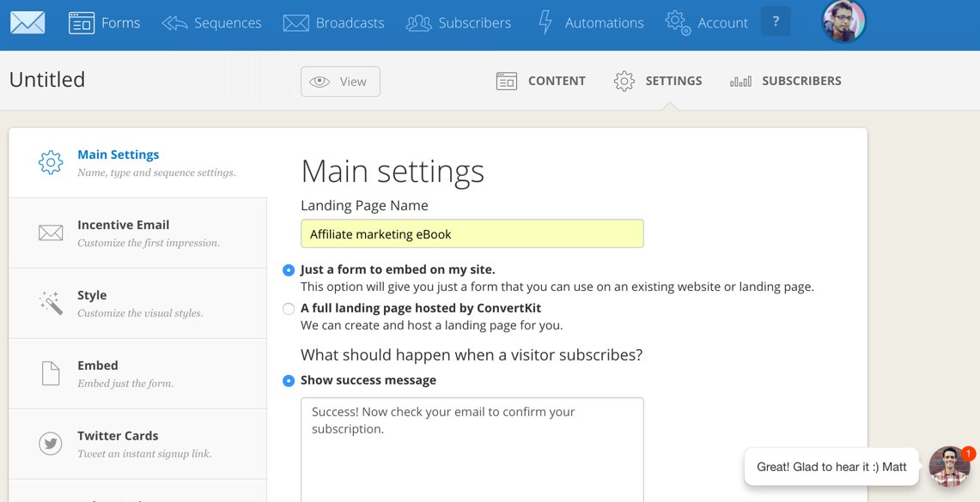Viewport: 980px width, 502px height.
Task: Click the 'Untitled' form title
Action: click(x=47, y=80)
